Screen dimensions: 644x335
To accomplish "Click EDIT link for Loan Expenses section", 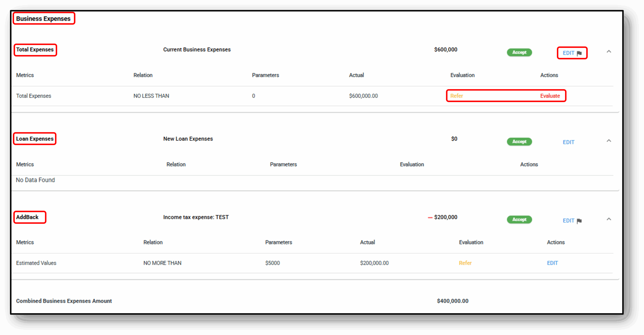I will pos(568,142).
